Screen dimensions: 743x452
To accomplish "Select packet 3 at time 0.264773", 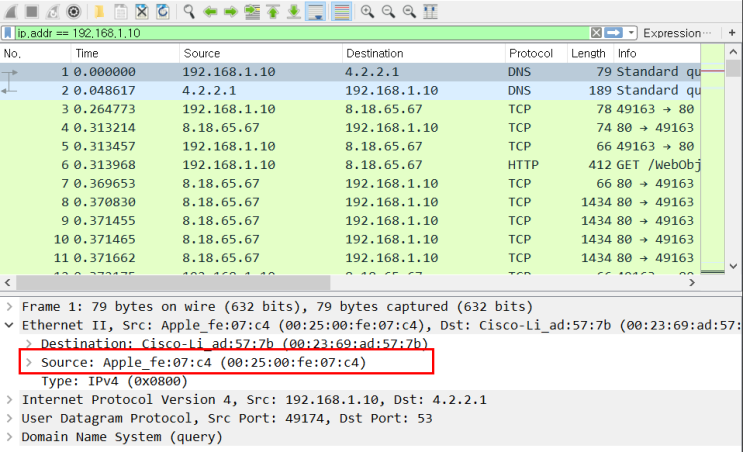I will [x=350, y=109].
